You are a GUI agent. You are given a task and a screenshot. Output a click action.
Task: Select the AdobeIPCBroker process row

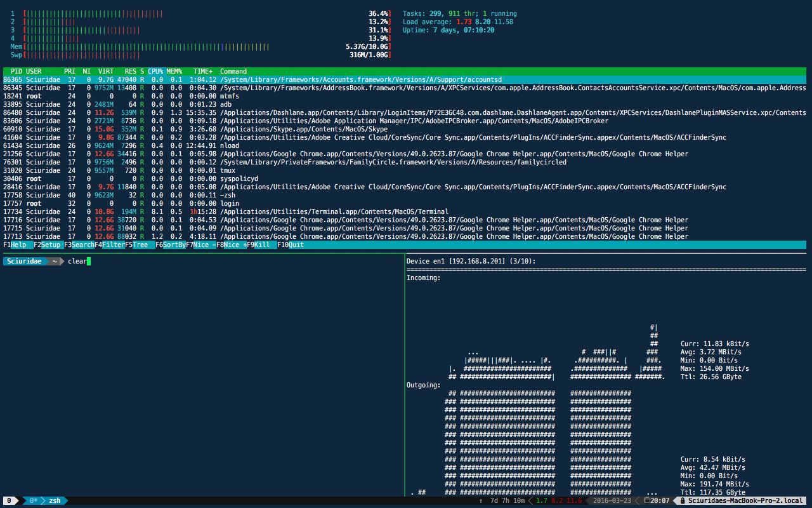pos(405,121)
